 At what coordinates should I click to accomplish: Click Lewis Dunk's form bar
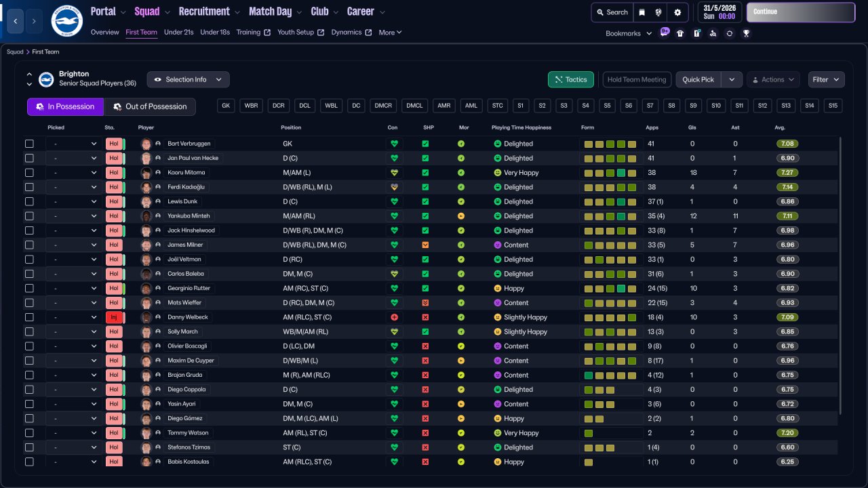[x=610, y=202]
